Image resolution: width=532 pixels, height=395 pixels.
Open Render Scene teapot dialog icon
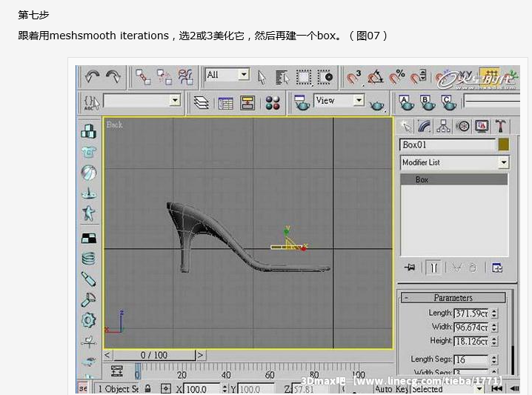[302, 102]
